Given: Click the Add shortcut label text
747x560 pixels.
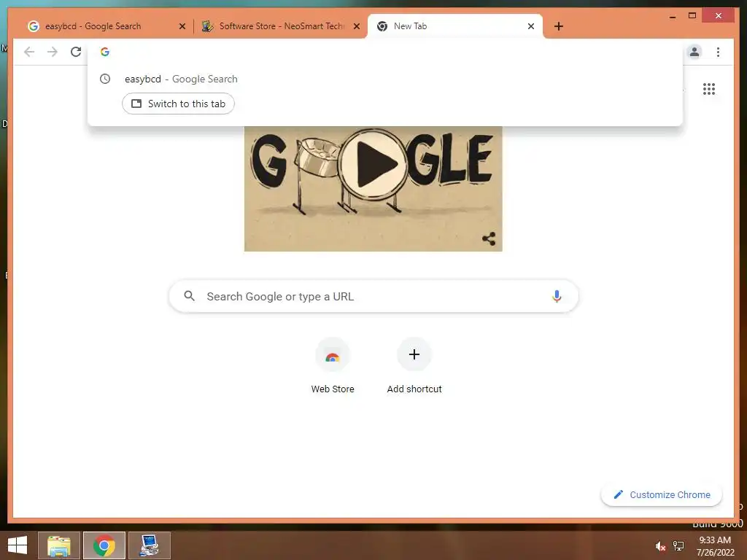Looking at the screenshot, I should click(x=414, y=389).
